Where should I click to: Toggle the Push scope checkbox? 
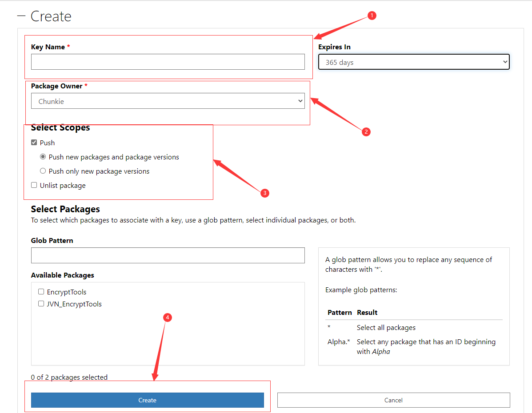pos(34,143)
